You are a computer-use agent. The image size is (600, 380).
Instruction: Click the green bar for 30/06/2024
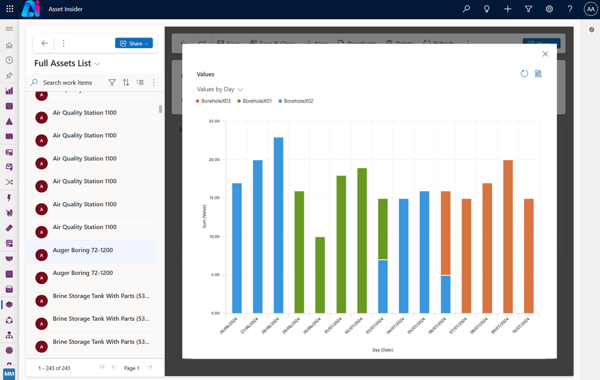pos(320,275)
